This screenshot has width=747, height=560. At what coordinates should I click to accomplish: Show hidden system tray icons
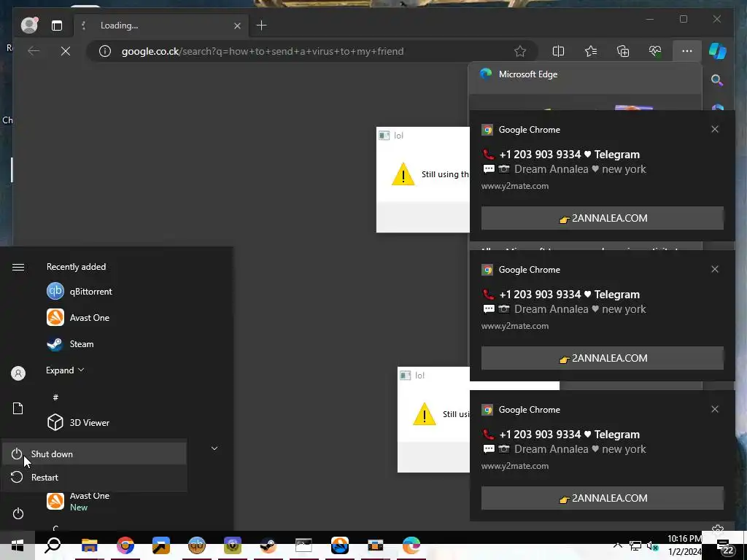[x=617, y=545]
